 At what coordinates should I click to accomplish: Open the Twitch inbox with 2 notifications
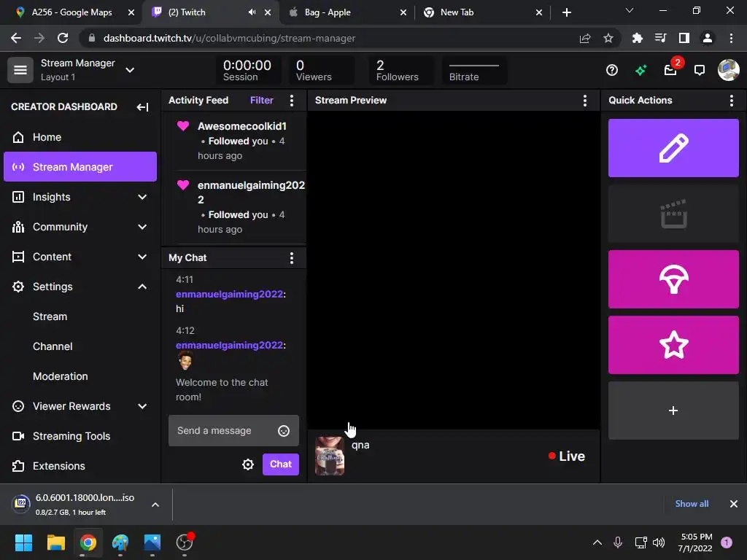click(x=671, y=71)
